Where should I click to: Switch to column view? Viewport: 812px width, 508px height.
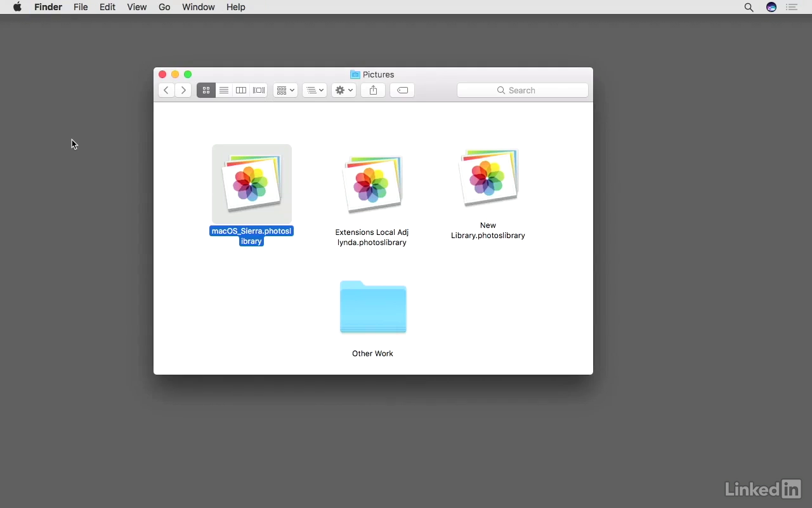241,90
